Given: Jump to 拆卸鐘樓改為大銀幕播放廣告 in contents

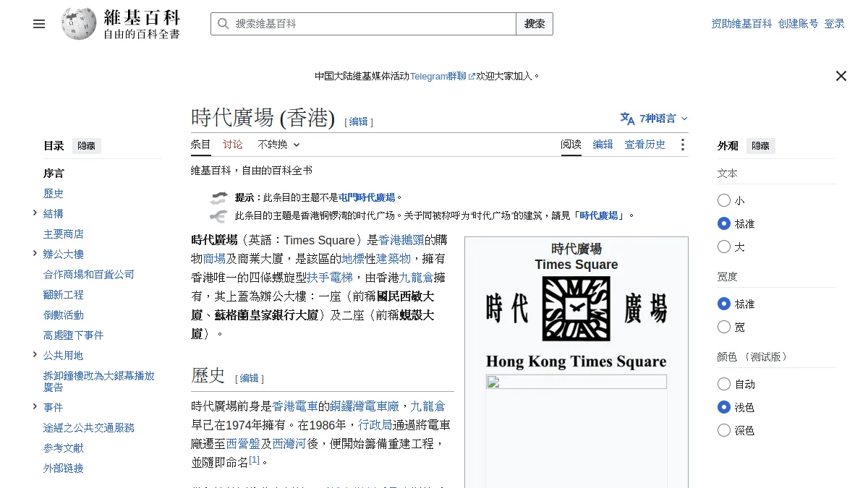Looking at the screenshot, I should 99,381.
